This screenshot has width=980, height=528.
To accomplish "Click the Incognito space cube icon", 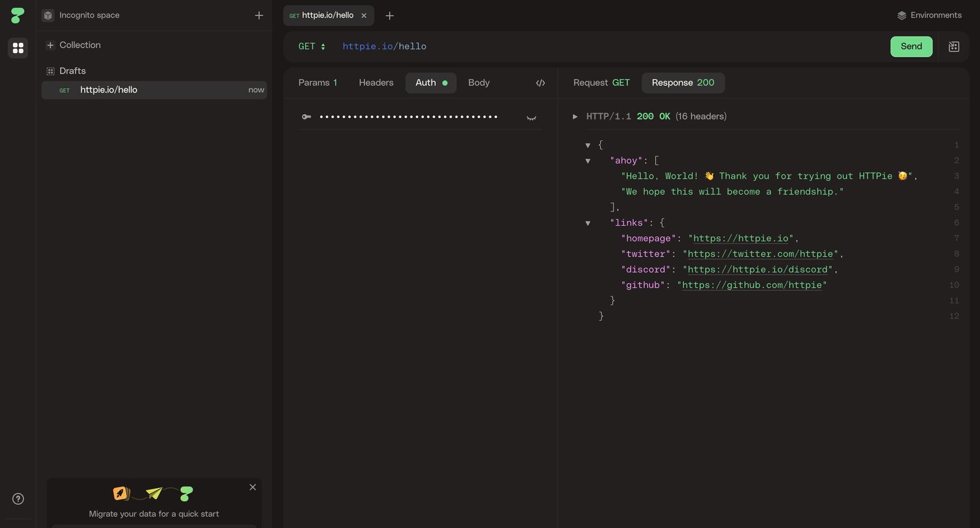I will pos(48,16).
